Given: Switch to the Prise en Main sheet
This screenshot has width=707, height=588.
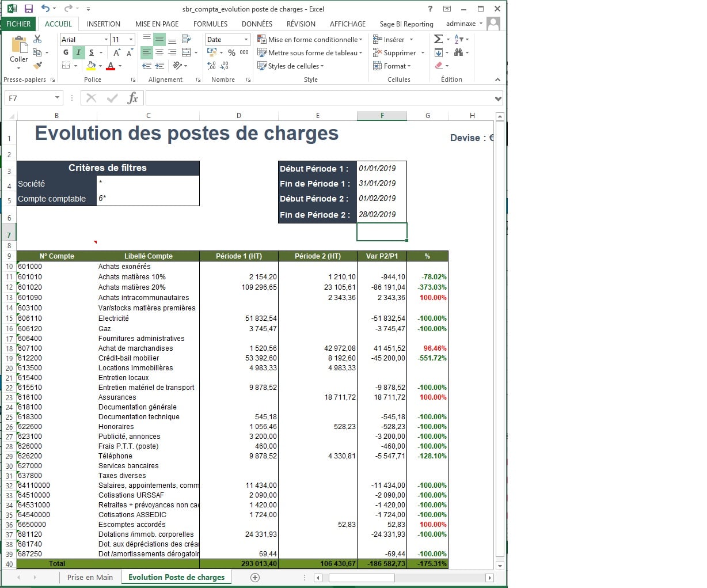Looking at the screenshot, I should click(90, 578).
